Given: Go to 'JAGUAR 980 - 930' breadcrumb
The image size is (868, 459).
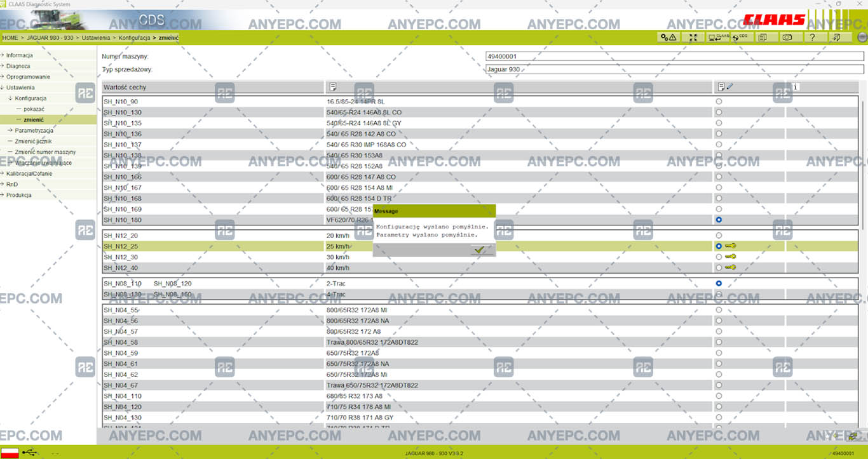Looking at the screenshot, I should (x=50, y=37).
